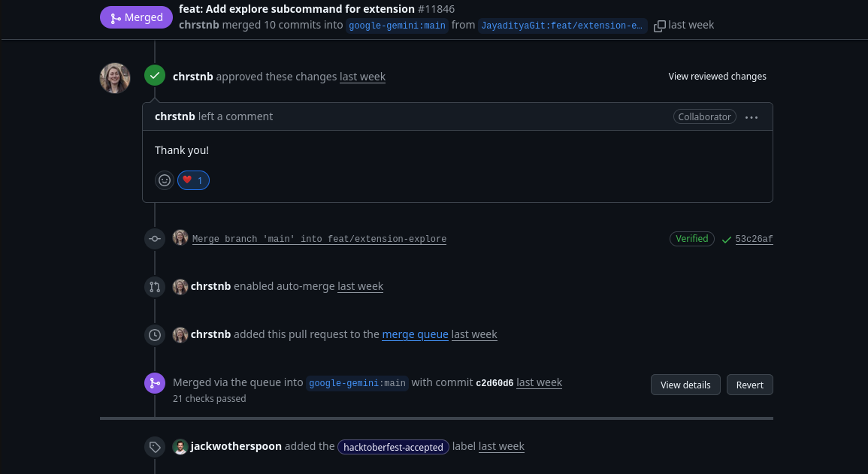Open jackwotherspoon's small avatar
The height and width of the screenshot is (474, 868).
tap(180, 447)
